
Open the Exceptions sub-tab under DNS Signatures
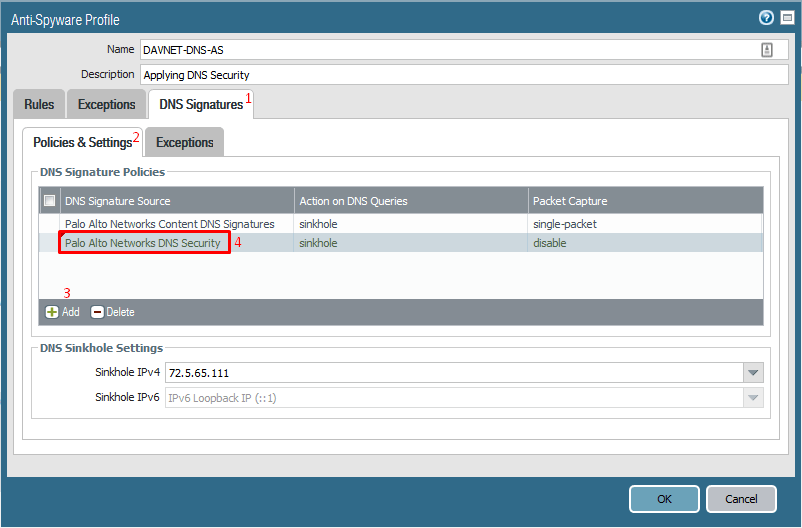185,142
